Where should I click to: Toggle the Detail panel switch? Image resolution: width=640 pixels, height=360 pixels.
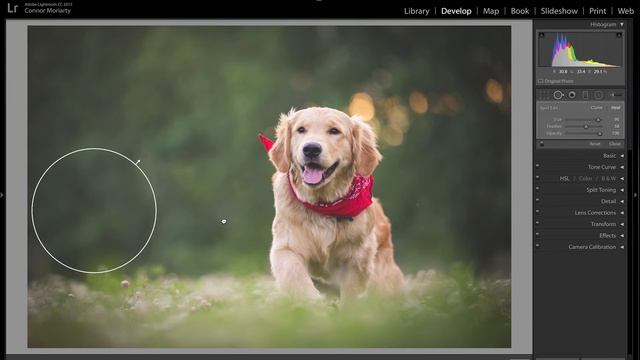pos(538,200)
